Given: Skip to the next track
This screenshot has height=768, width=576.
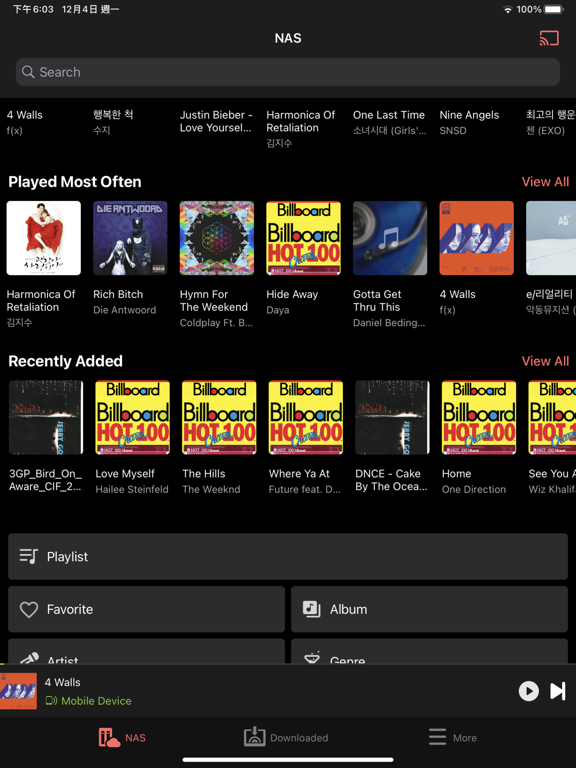Looking at the screenshot, I should click(x=558, y=691).
